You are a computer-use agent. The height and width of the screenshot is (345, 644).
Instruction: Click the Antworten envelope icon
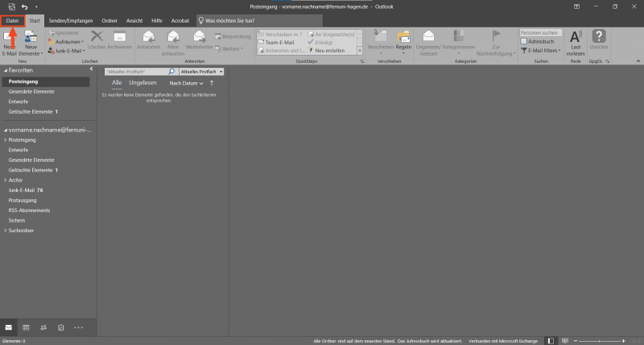click(x=148, y=36)
